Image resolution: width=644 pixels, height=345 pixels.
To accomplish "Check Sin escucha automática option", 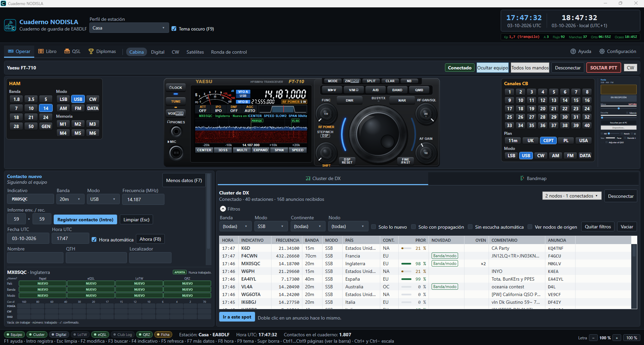I will pos(470,227).
